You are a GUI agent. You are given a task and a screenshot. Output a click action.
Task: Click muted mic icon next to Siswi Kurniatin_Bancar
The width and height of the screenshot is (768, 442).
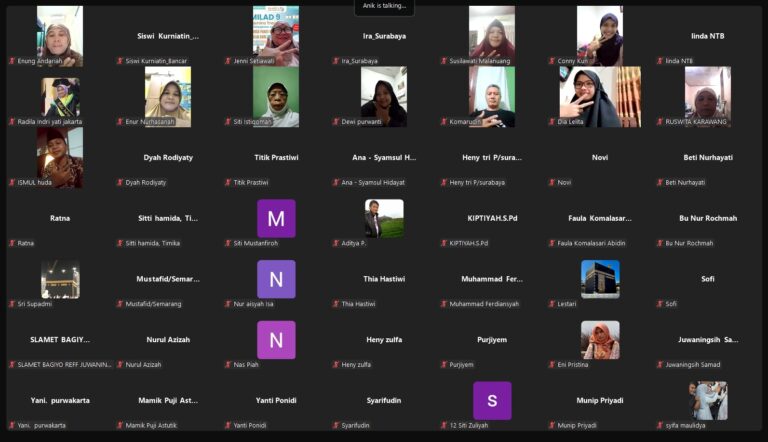tap(120, 61)
